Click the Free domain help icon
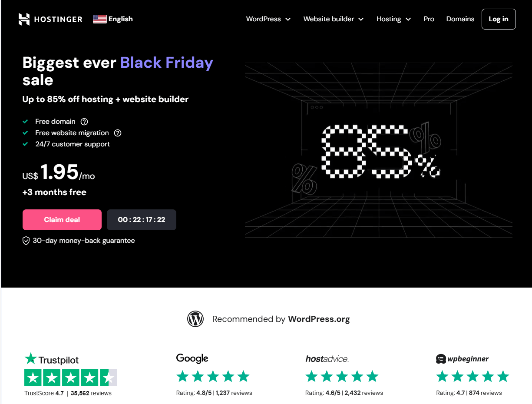 [x=84, y=122]
